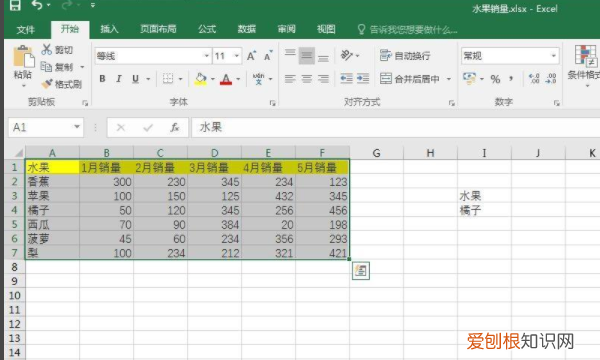Click Merge & Center 合并后居中 button
Screen dimensions: 600x360
point(410,79)
